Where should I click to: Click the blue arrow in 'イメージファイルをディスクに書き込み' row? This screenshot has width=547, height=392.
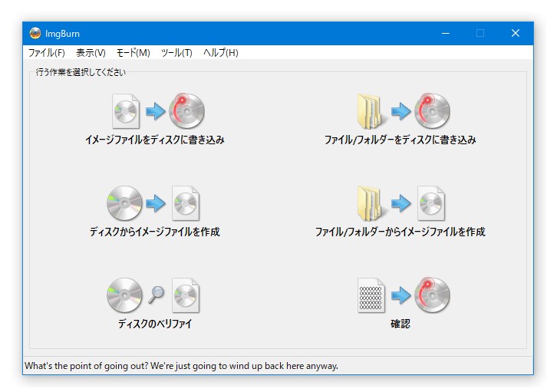(155, 111)
